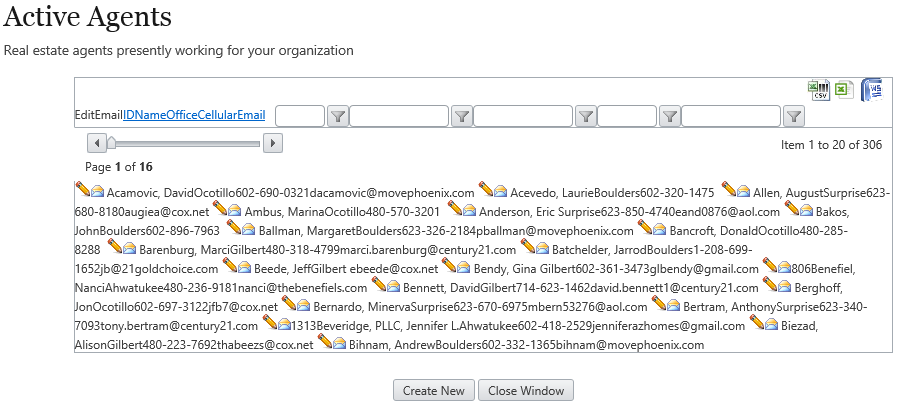
Task: Click the 'Active Agents' page heading
Action: point(88,17)
